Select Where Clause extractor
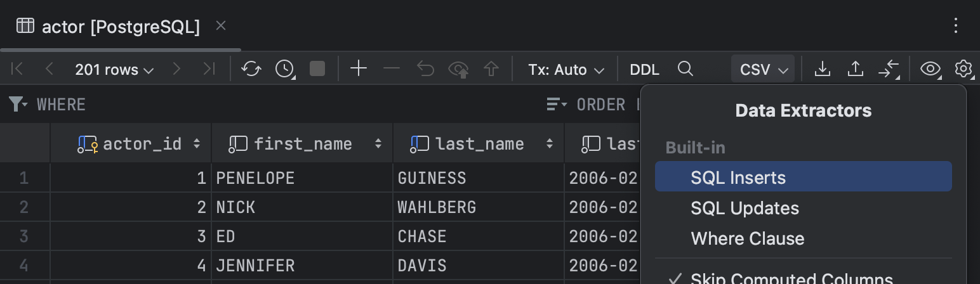 [x=747, y=238]
